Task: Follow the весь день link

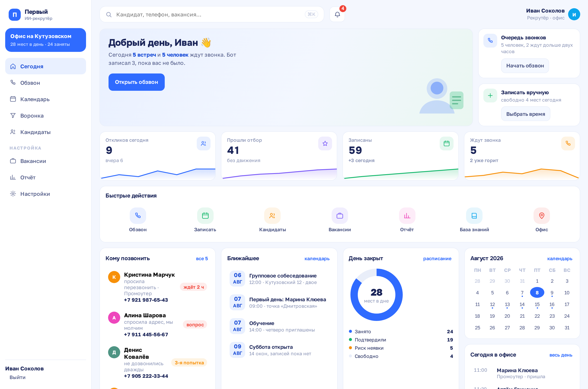Action: 561,355
